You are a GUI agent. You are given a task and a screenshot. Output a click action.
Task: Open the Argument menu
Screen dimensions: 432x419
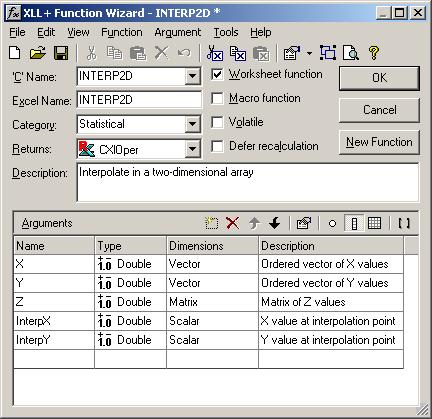[178, 32]
